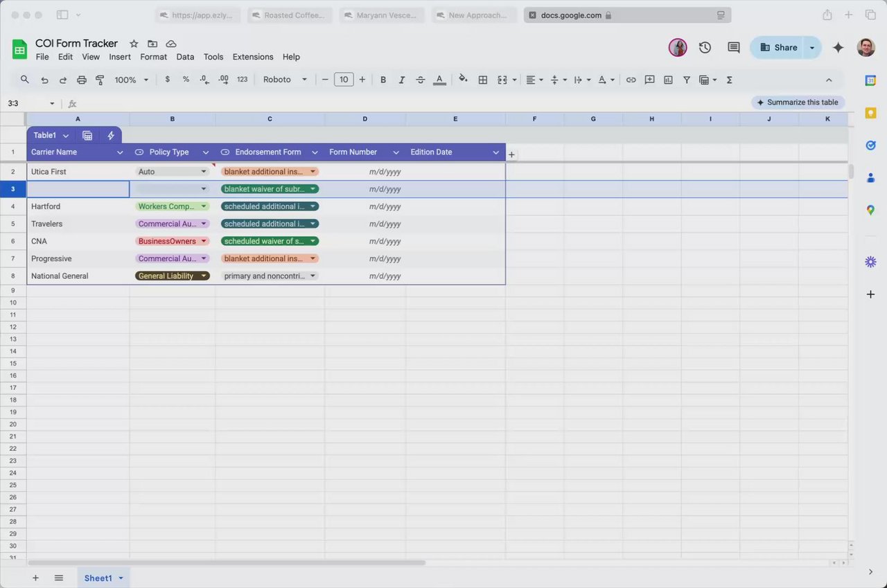Select the Sheet1 tab

tap(103, 578)
